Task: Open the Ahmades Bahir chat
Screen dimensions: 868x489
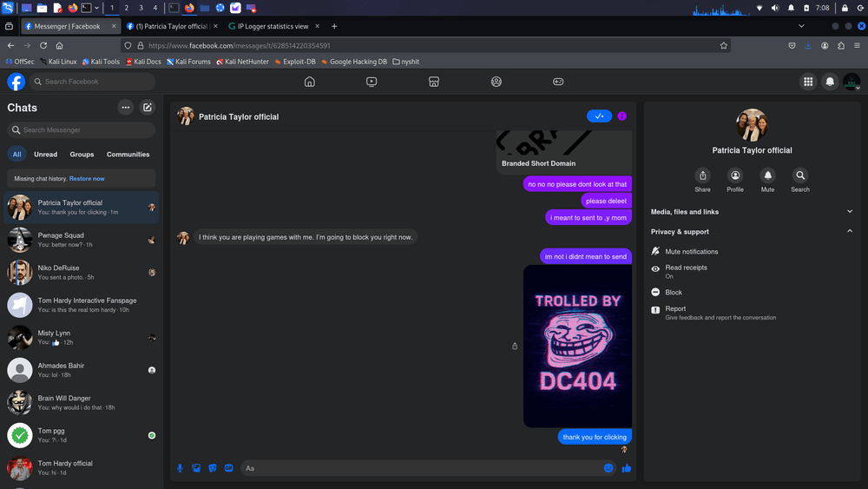Action: click(x=82, y=370)
